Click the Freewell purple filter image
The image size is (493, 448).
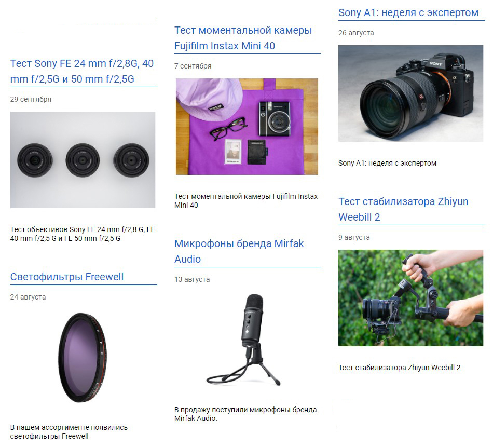click(83, 358)
